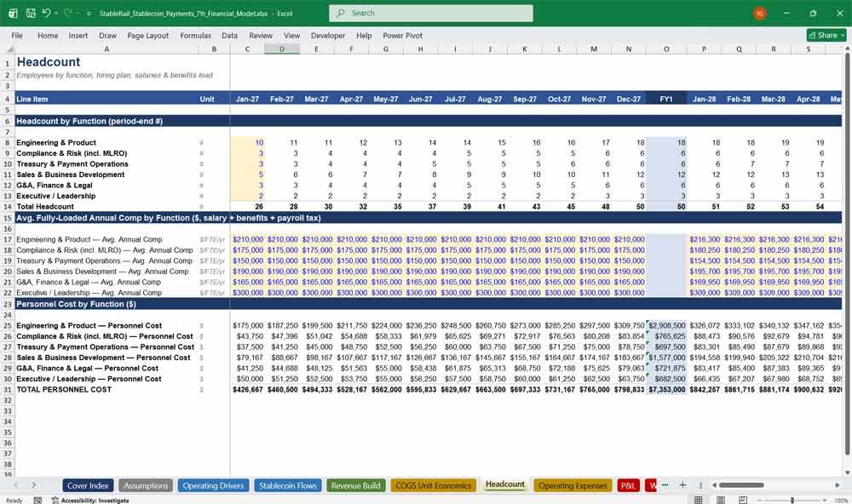Open the Help ribbon tab
This screenshot has width=852, height=504.
click(x=364, y=35)
